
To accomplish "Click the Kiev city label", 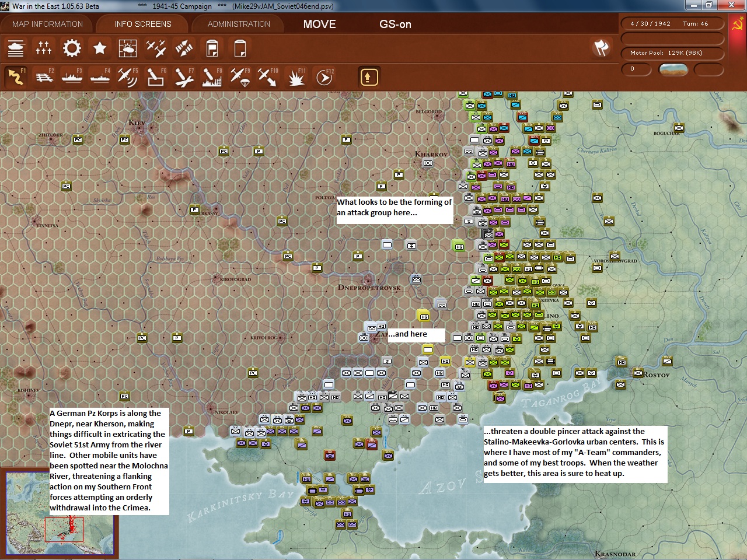I will click(x=137, y=123).
